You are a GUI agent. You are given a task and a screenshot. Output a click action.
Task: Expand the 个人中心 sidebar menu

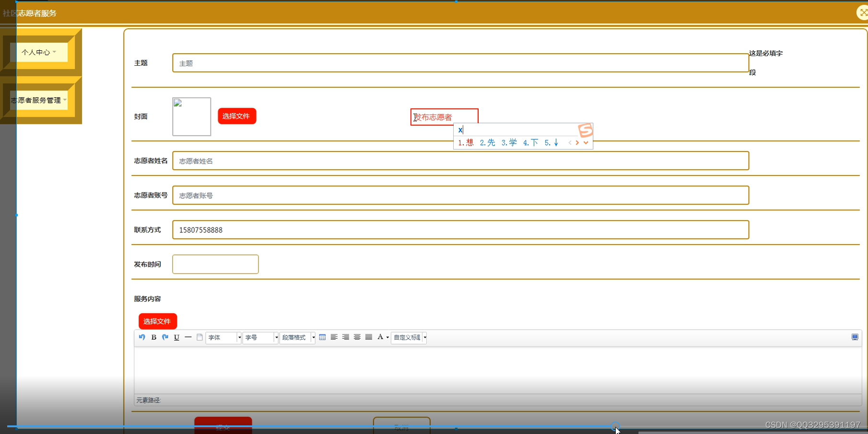[39, 52]
